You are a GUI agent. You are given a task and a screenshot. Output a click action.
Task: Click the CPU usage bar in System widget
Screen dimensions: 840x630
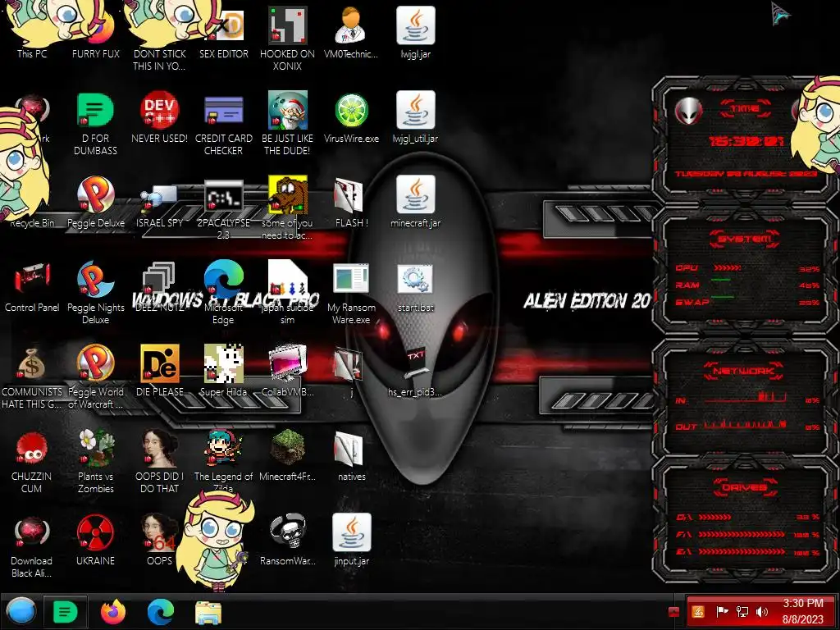click(727, 267)
